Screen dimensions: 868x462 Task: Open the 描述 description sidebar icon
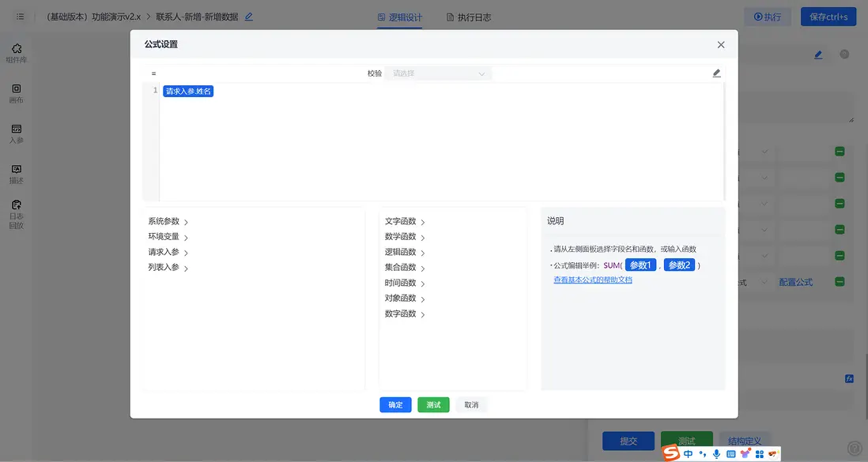[x=17, y=175]
